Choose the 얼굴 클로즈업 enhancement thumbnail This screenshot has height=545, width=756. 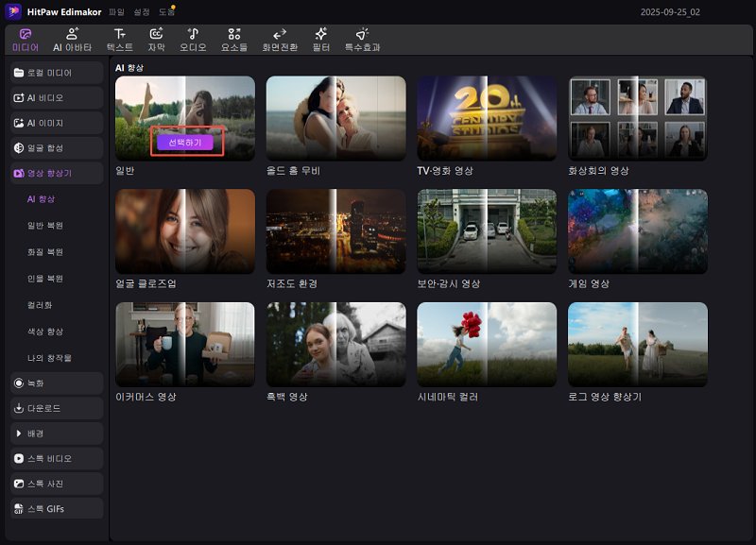[185, 231]
